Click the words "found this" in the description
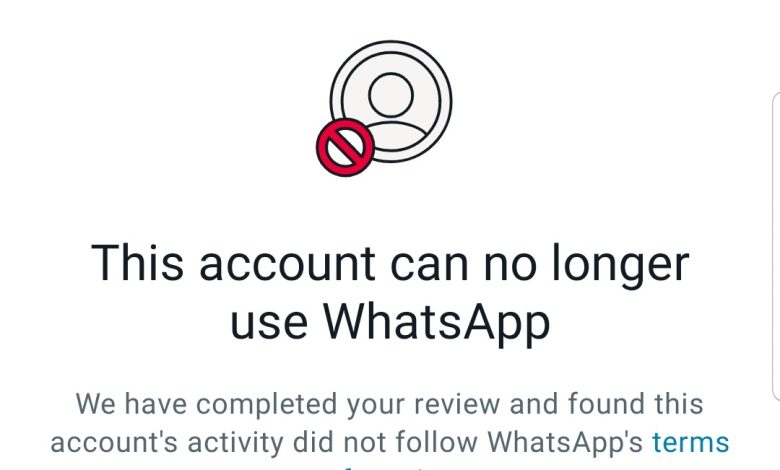Image resolution: width=780 pixels, height=470 pixels. pos(635,403)
